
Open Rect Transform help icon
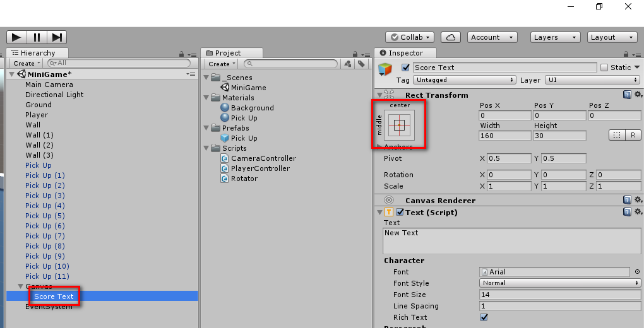coord(627,95)
